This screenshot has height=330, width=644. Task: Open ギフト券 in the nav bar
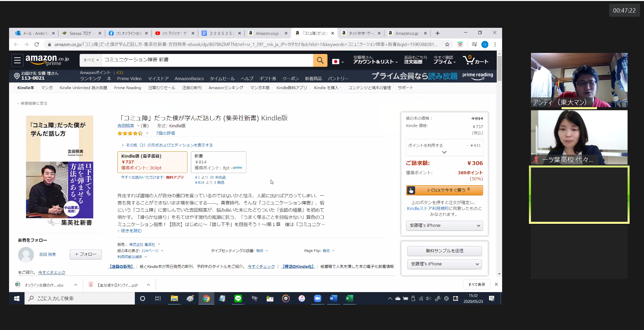click(268, 79)
